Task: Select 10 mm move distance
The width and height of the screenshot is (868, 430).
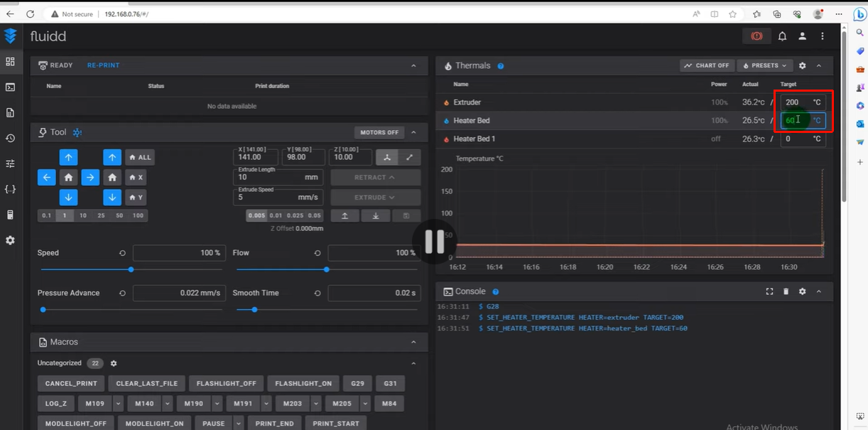Action: click(x=83, y=215)
